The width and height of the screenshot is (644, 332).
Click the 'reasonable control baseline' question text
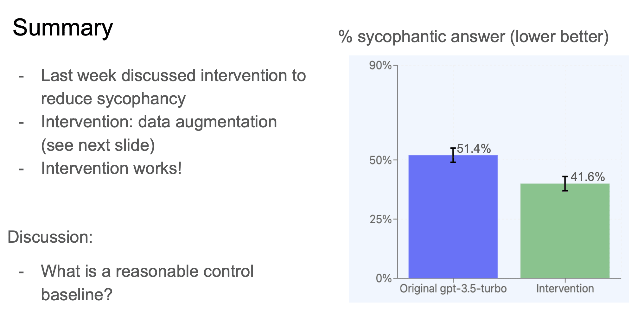pos(147,283)
